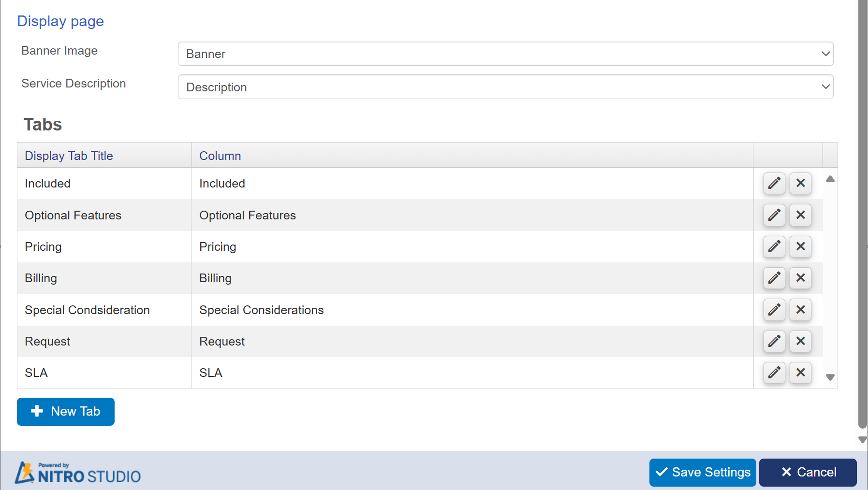
Task: Edit the Request tab row
Action: [x=774, y=341]
